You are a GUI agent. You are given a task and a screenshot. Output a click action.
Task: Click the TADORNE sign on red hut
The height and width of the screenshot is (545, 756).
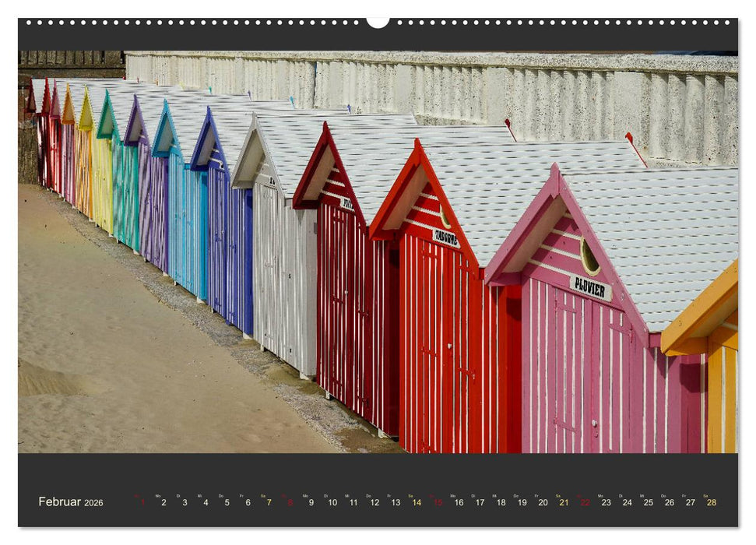tap(445, 237)
